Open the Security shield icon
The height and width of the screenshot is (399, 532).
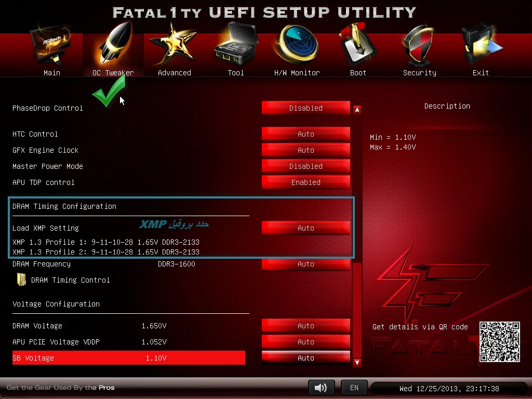418,45
